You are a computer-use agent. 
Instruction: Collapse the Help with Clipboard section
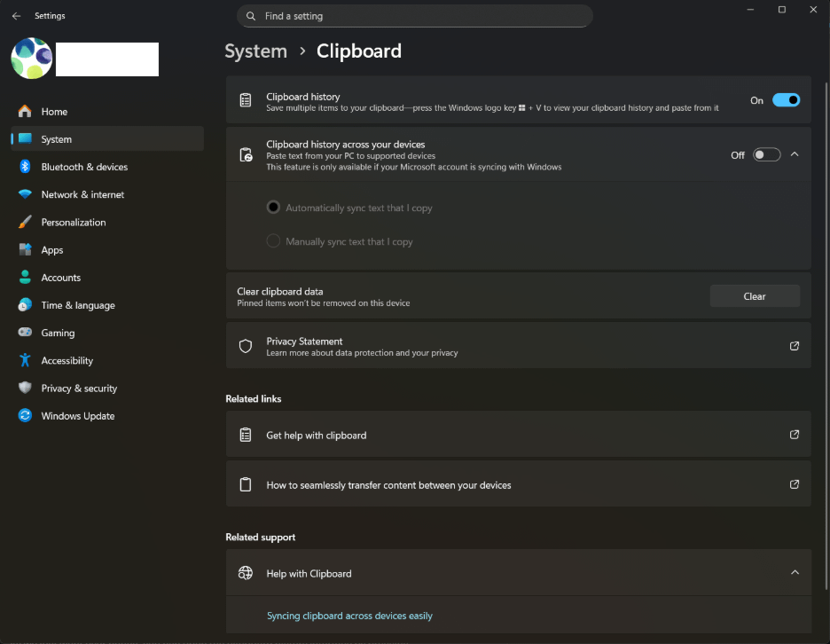coord(794,572)
